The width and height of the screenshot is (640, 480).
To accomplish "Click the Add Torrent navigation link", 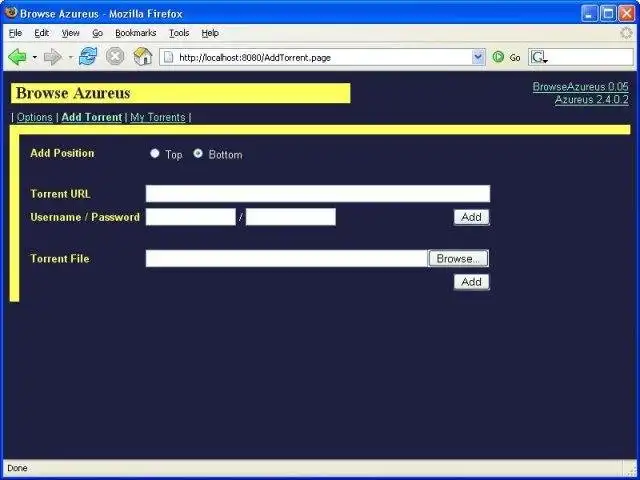I will click(x=92, y=118).
